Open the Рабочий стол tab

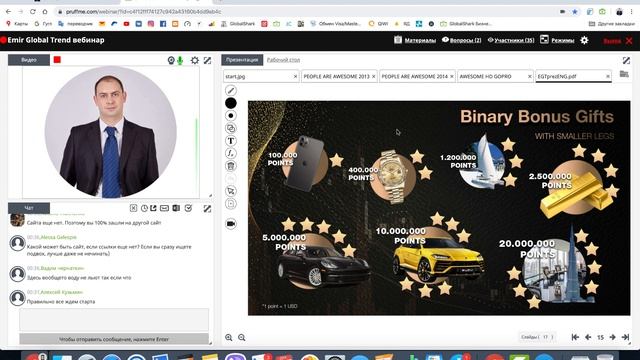tap(283, 60)
